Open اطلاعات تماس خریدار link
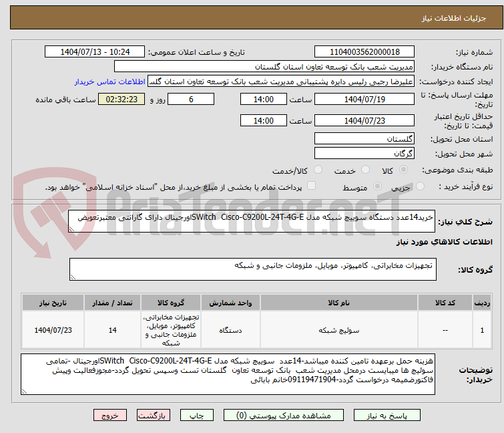This screenshot has width=504, height=433. 110,82
